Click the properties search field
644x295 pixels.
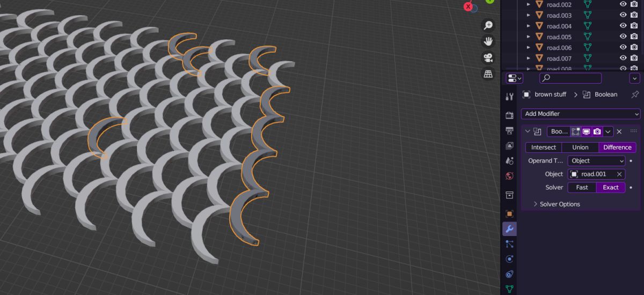570,78
